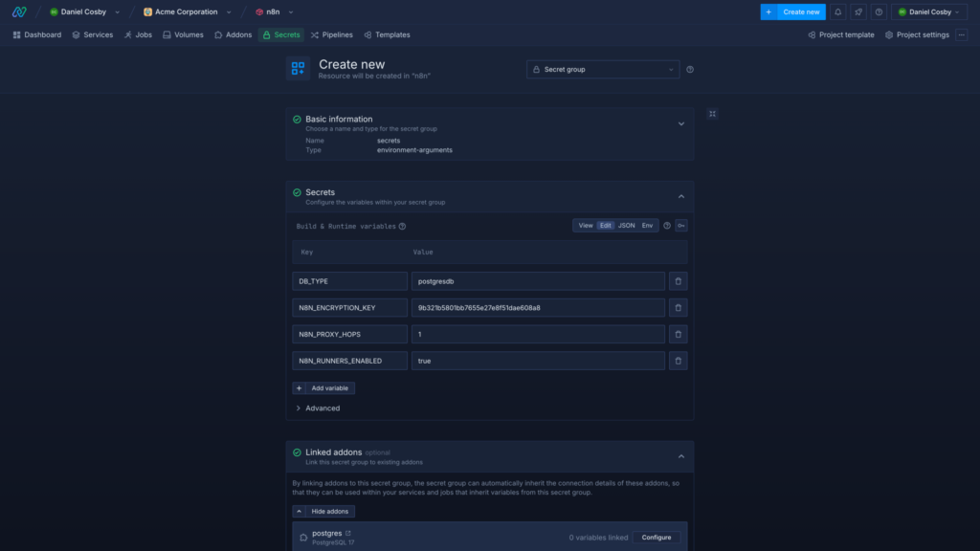Switch the secrets editor to View mode

[x=586, y=226]
